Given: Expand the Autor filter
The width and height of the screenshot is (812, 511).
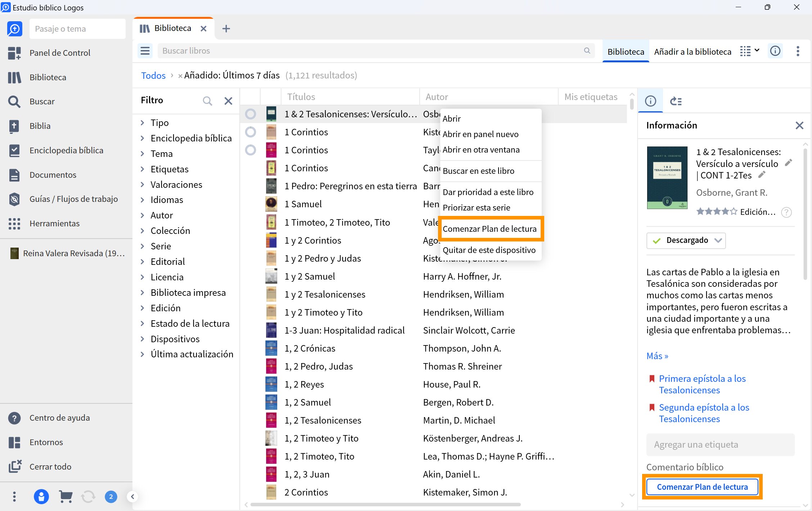Looking at the screenshot, I should click(143, 215).
